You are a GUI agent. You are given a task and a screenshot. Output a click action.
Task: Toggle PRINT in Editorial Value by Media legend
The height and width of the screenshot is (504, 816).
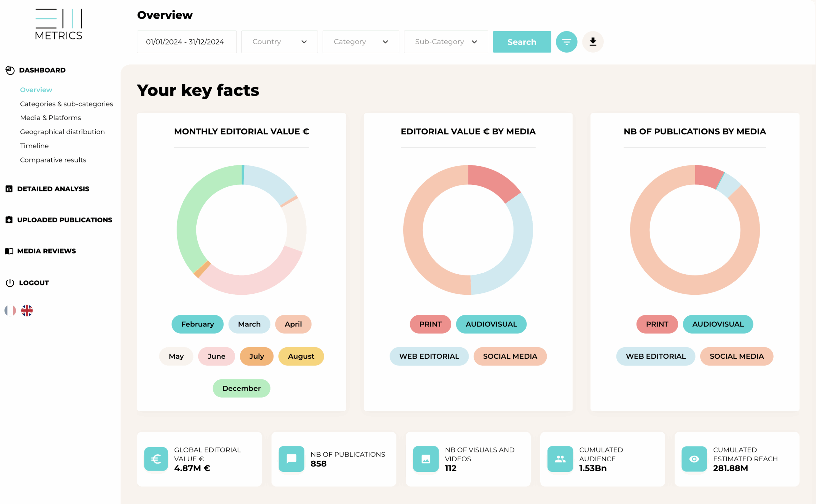point(430,324)
